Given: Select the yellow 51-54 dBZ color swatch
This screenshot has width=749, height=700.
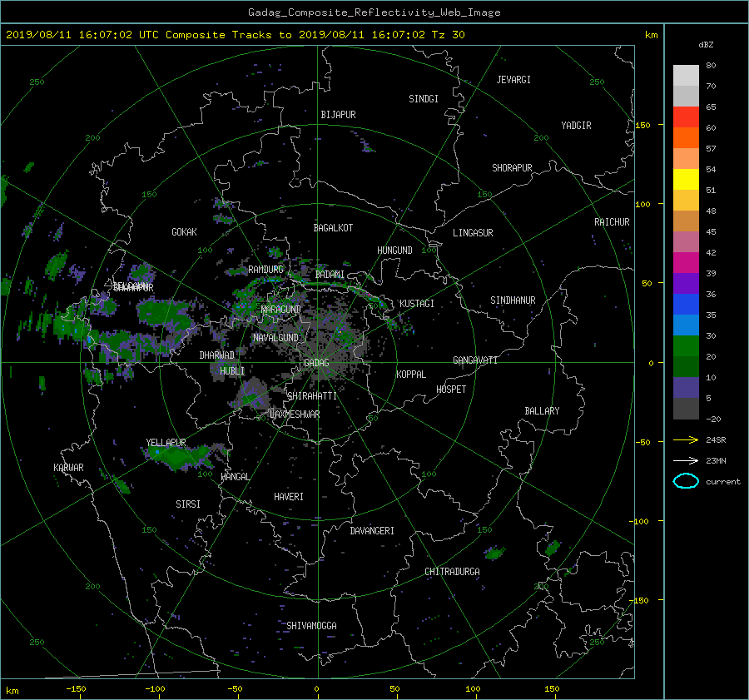Looking at the screenshot, I should pos(686,179).
